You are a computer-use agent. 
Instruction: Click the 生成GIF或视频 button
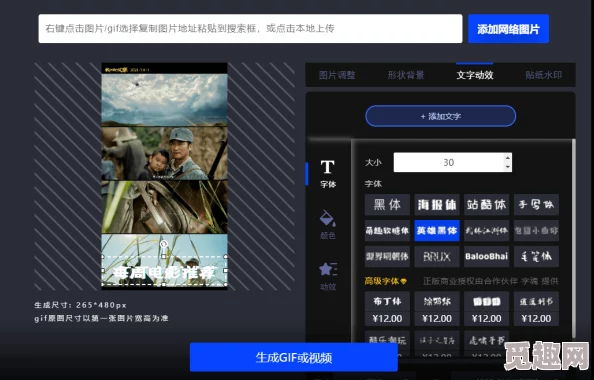point(294,357)
